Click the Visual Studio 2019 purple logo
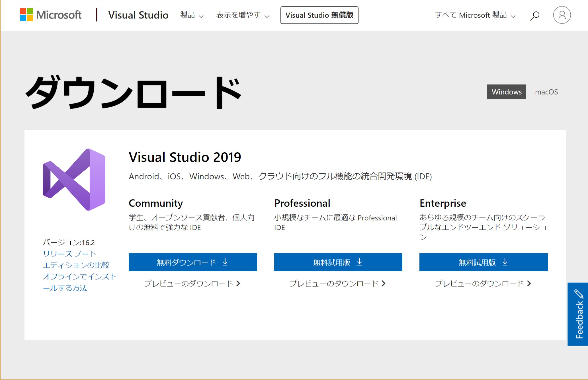Screen dimensions: 588x380 (74, 180)
